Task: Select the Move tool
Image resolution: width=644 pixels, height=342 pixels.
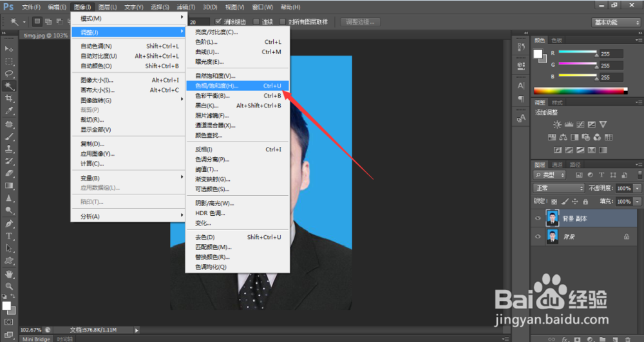Action: pyautogui.click(x=8, y=49)
